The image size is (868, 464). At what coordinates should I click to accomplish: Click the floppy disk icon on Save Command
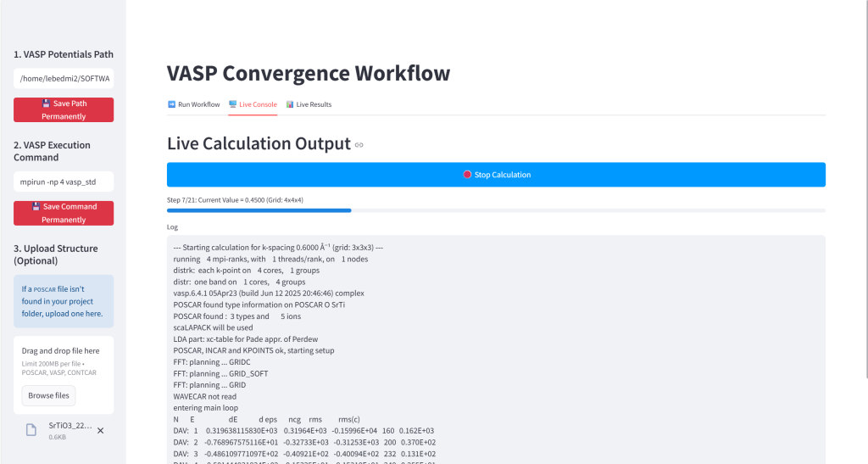point(36,206)
